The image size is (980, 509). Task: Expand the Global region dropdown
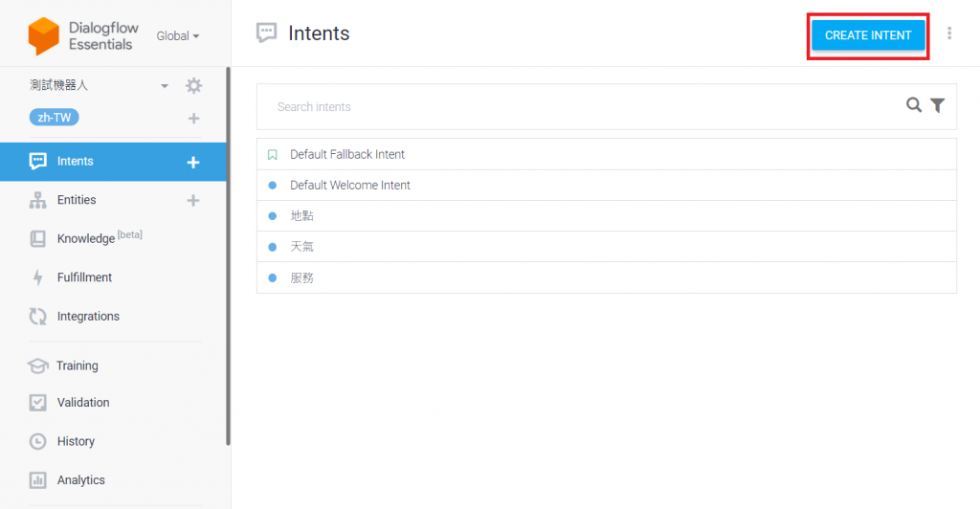point(178,36)
